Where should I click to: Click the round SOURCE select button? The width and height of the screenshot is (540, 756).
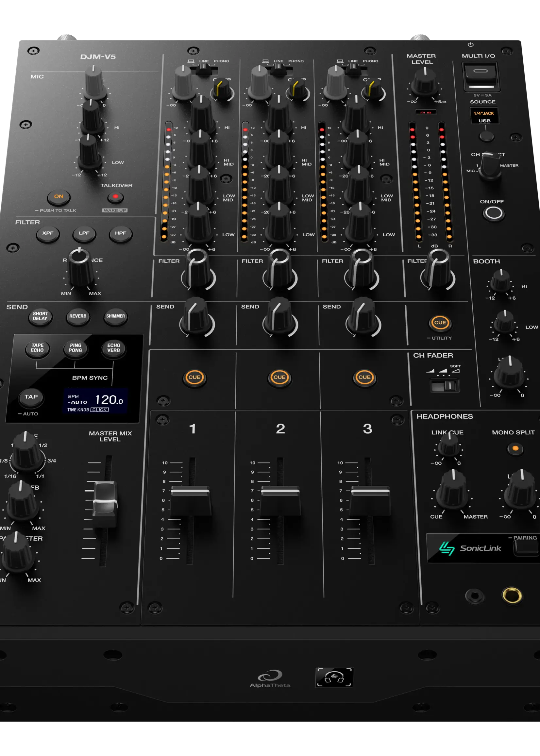(486, 136)
